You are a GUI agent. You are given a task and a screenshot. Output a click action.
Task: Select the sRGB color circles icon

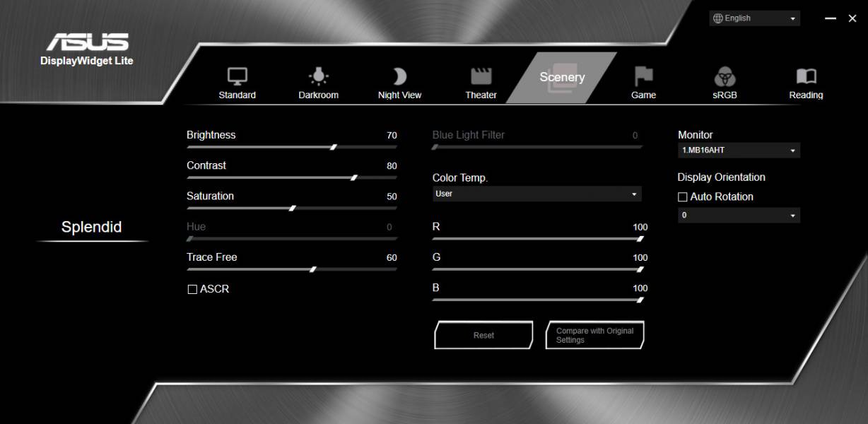725,76
